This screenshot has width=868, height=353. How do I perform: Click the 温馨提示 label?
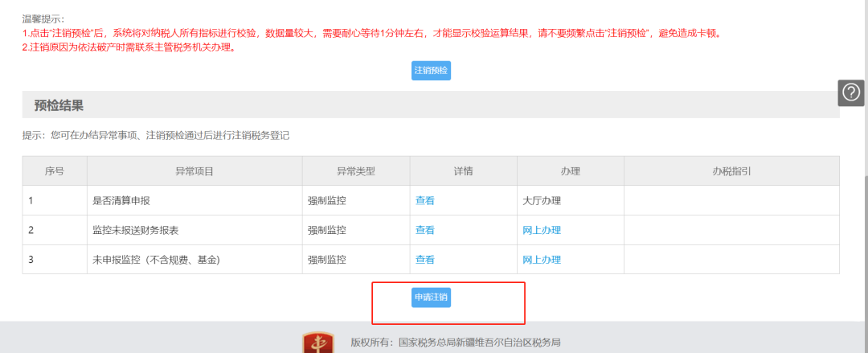[43, 20]
